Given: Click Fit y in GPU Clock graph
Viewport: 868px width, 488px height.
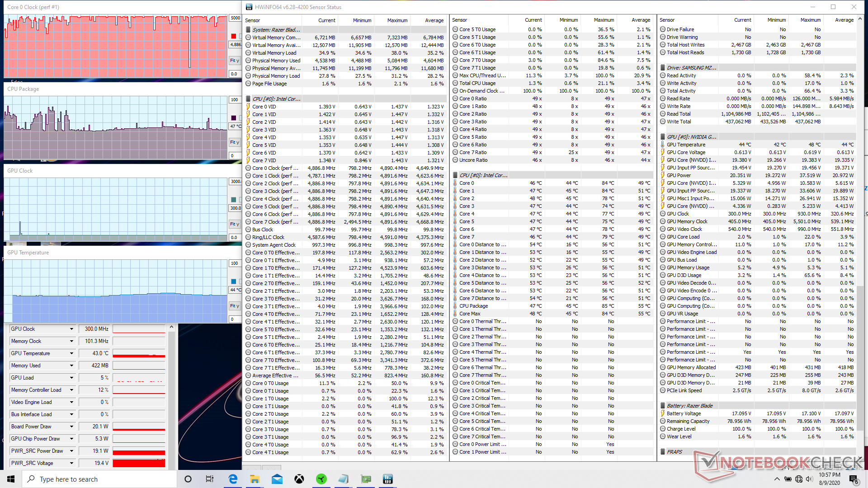Looking at the screenshot, I should (235, 224).
